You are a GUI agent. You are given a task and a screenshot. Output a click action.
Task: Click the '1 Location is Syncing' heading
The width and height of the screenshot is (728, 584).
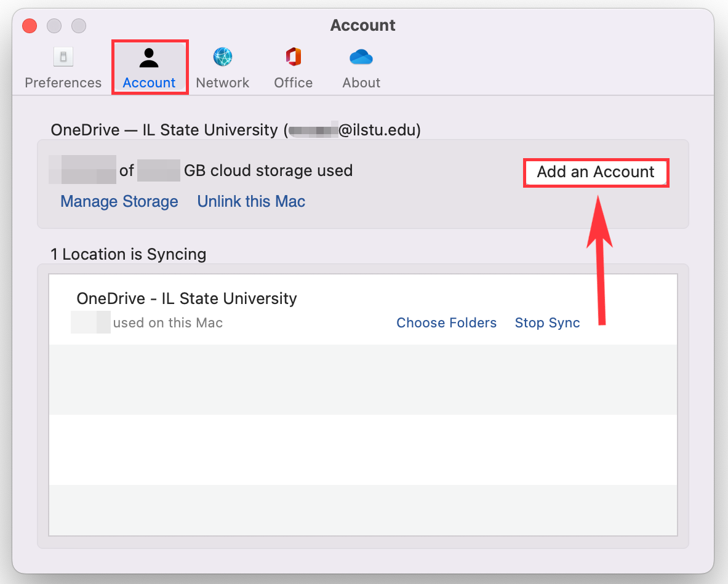128,254
